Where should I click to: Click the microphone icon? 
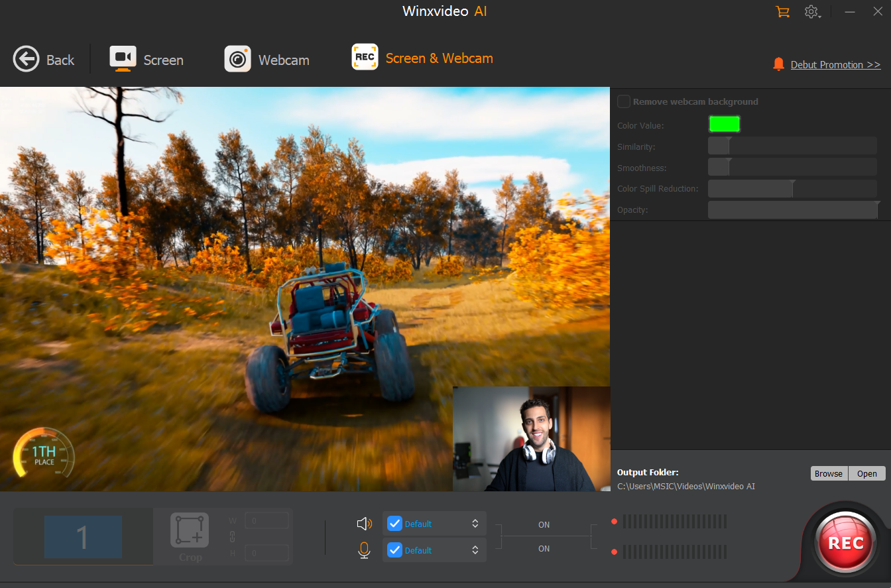364,550
